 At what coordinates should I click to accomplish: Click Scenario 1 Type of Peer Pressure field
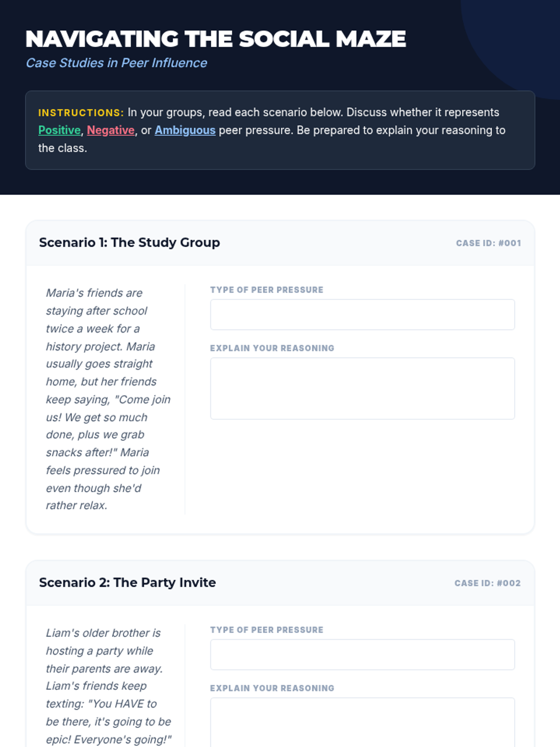pos(362,315)
